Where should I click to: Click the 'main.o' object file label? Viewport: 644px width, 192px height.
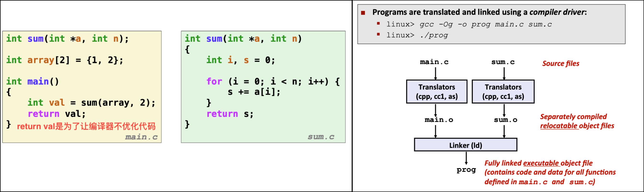tap(439, 120)
